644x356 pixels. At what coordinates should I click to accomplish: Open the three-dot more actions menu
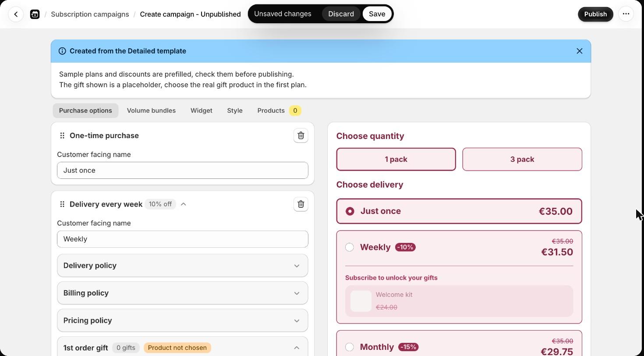tap(626, 14)
